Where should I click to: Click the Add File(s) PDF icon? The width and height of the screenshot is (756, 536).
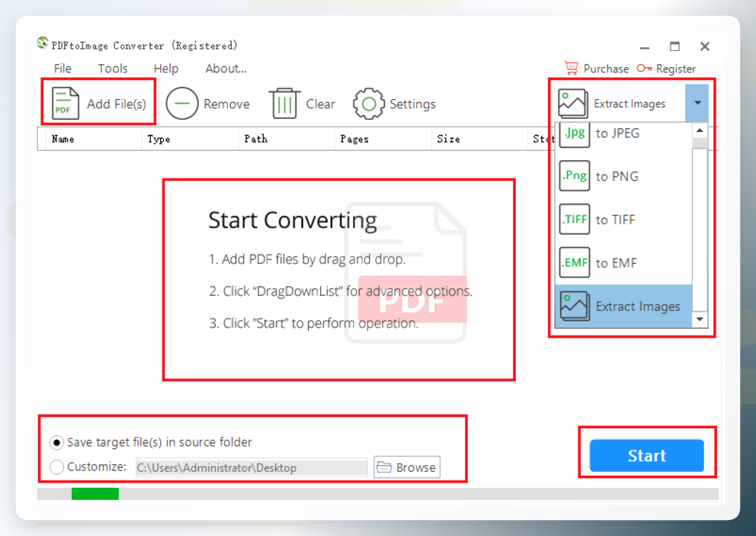[x=65, y=103]
